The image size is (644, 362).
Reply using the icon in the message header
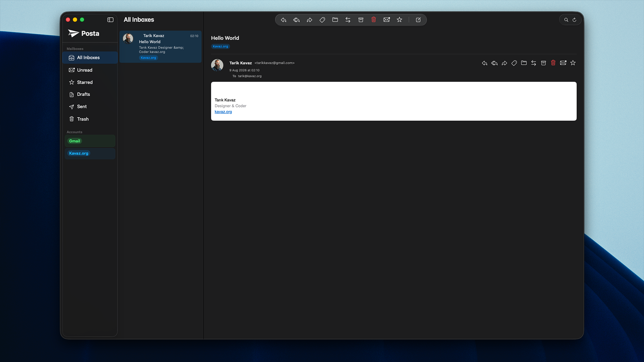click(485, 63)
